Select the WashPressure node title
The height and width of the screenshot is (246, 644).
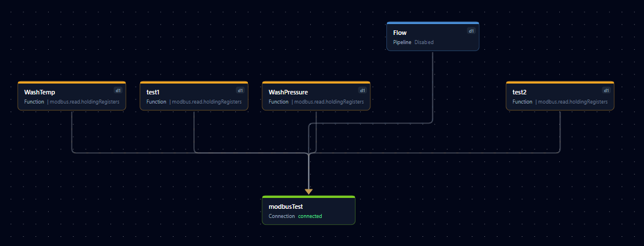pos(289,92)
